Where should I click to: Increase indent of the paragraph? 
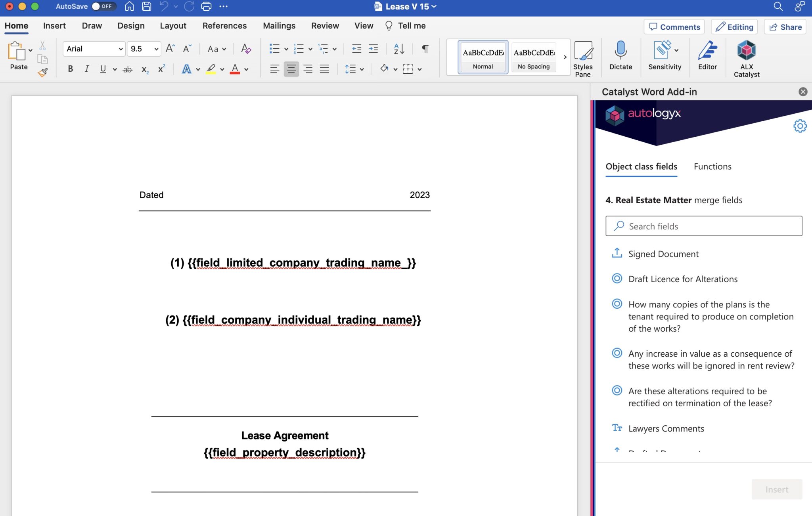click(x=373, y=49)
